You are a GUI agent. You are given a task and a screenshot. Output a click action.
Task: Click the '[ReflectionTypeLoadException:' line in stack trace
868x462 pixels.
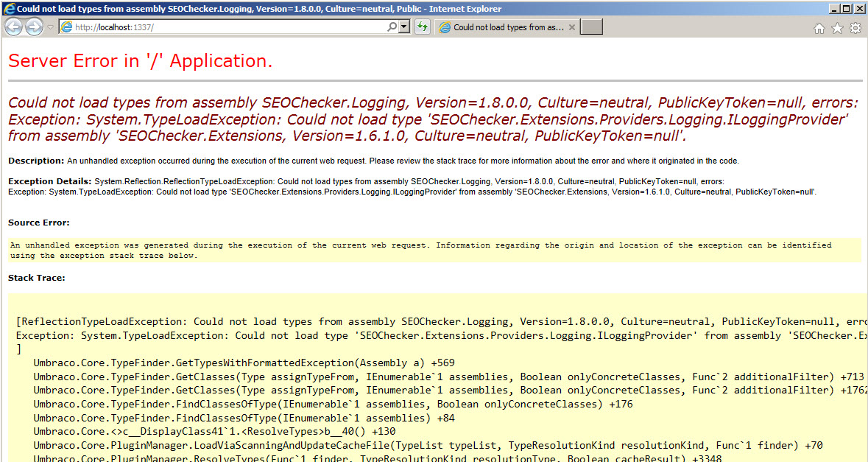(442, 322)
